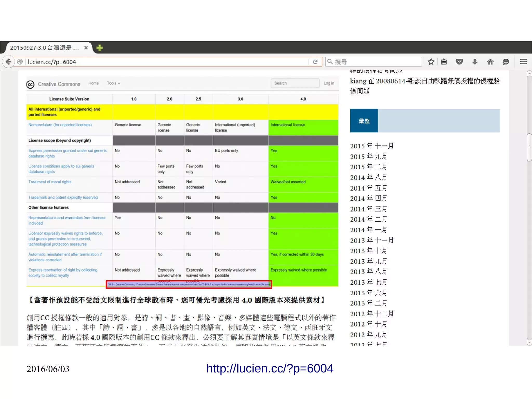Click the reload page icon
This screenshot has width=532, height=399.
click(x=315, y=62)
